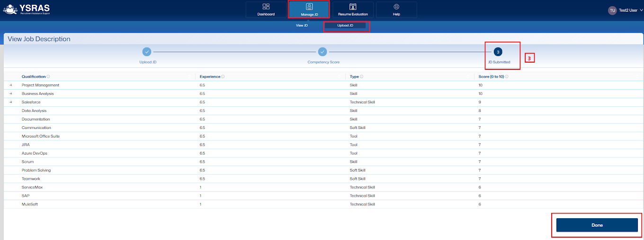This screenshot has width=644, height=240.
Task: Open the Test2 User dropdown arrow
Action: tap(641, 10)
